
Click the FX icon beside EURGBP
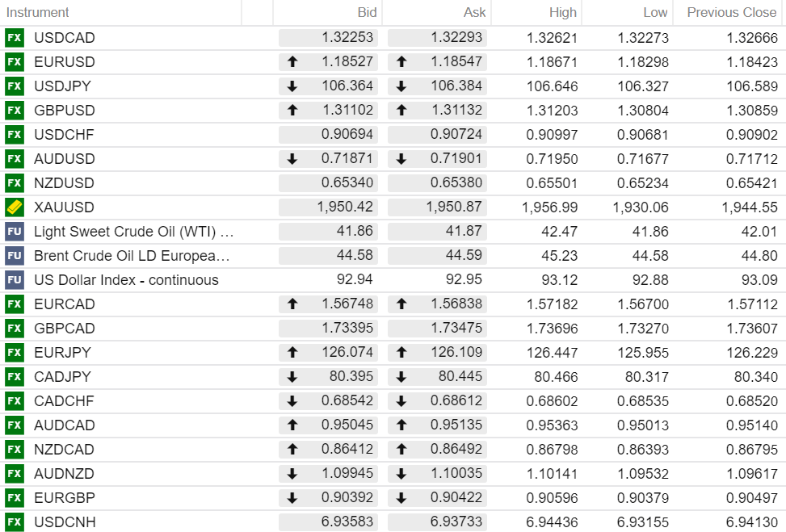14,498
